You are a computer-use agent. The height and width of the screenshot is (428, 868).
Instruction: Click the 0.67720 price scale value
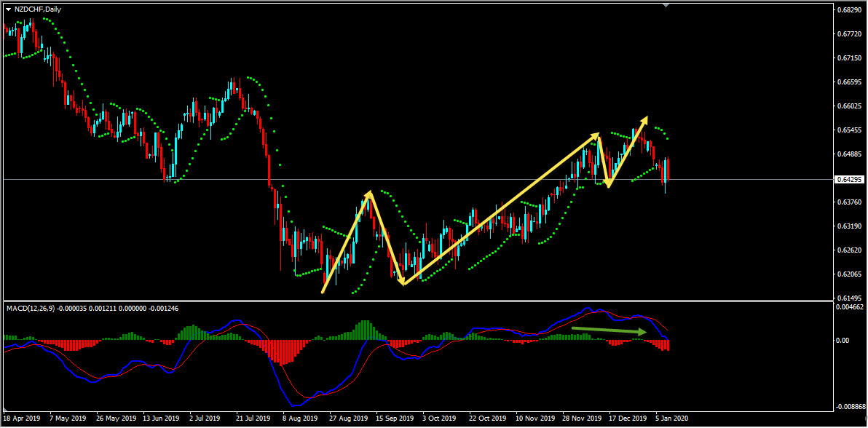[848, 34]
